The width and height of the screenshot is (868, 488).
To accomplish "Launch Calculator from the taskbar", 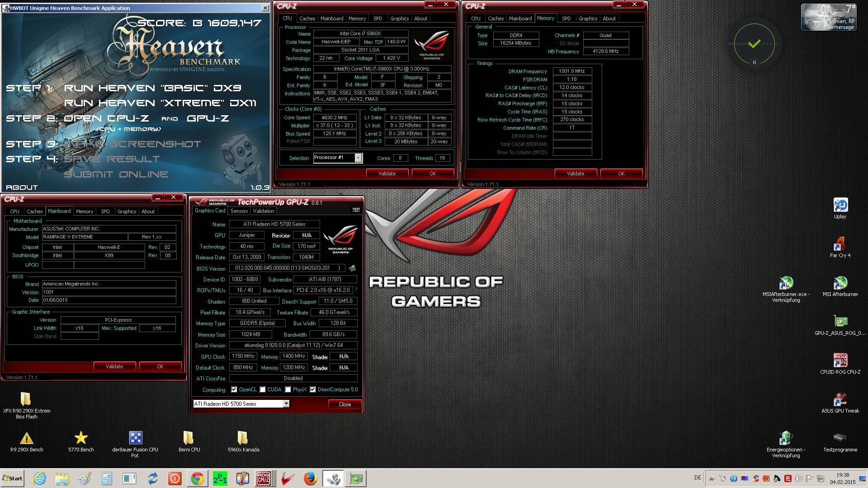I will pos(107,479).
